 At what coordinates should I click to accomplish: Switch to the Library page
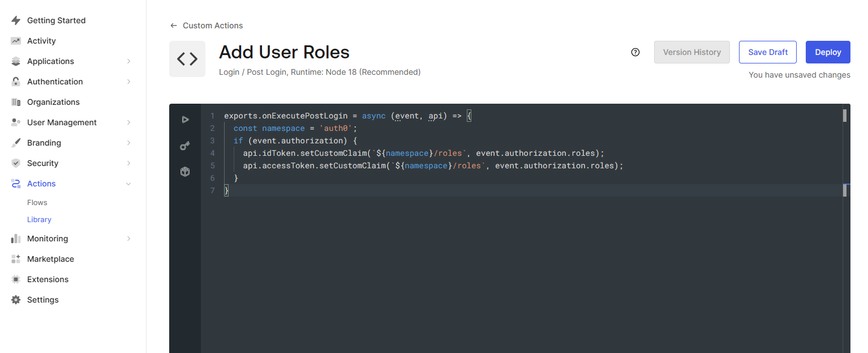tap(39, 219)
